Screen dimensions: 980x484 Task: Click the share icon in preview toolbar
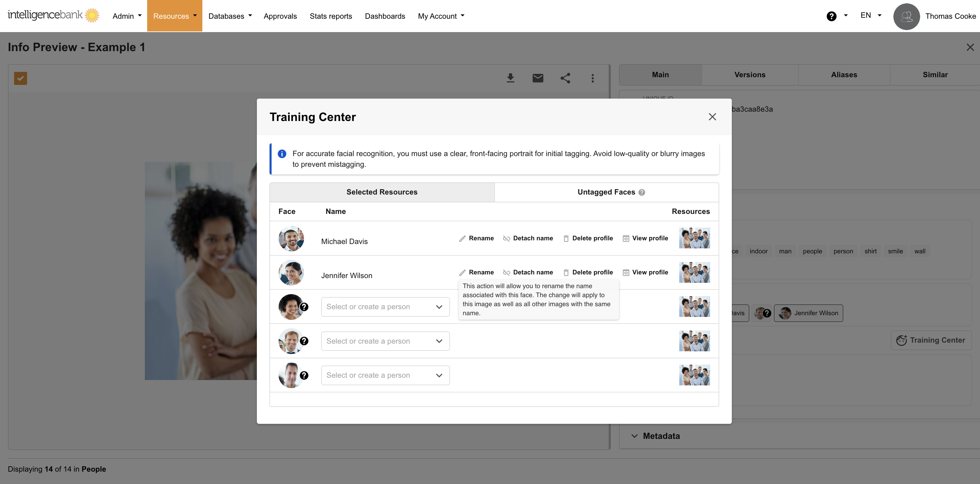(x=565, y=78)
